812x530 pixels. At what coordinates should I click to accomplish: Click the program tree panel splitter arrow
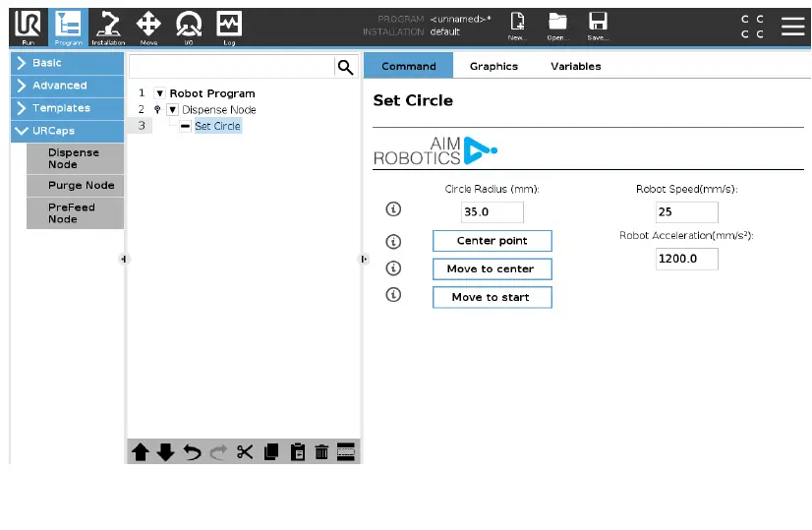pos(364,259)
